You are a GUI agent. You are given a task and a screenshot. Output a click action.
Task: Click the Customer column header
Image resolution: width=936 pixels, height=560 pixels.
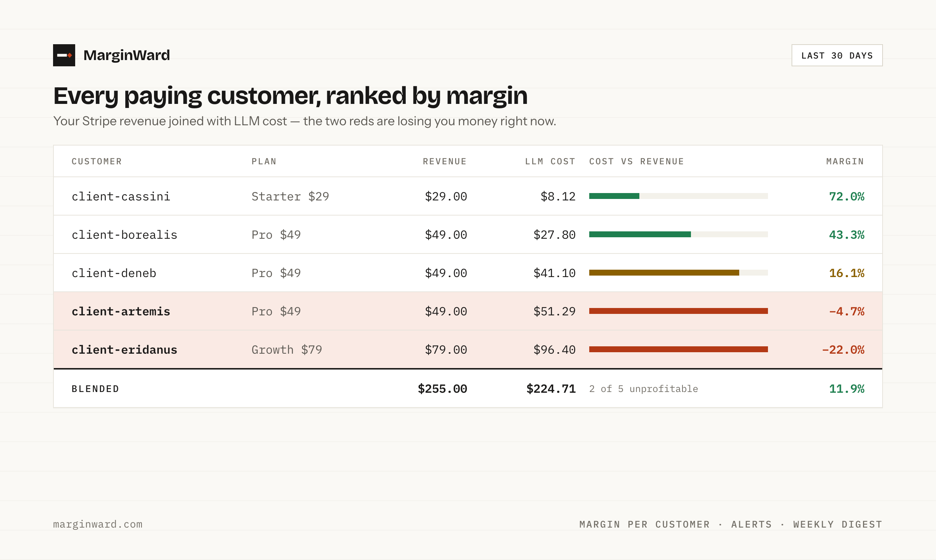click(97, 161)
